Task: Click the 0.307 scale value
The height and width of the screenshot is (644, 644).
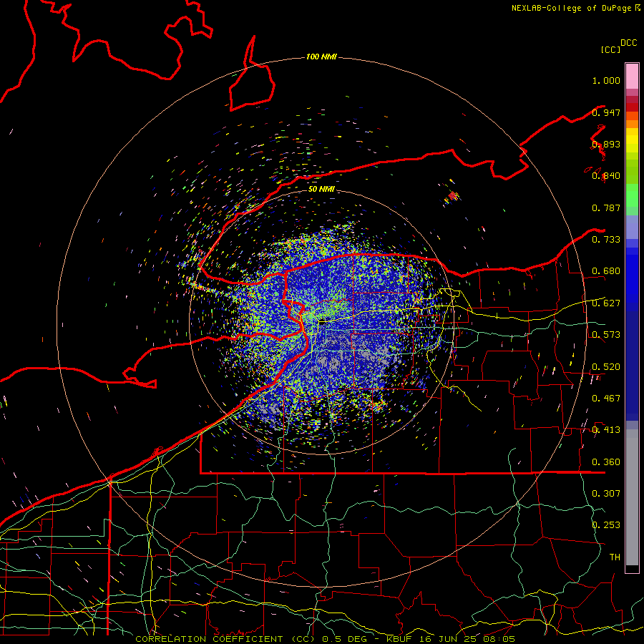Action: [606, 494]
